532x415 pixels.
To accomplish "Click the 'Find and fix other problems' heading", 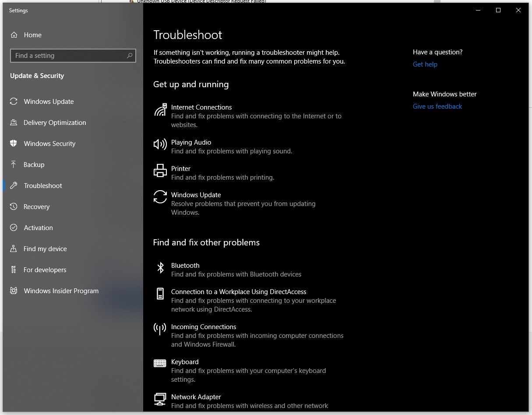I will (x=206, y=243).
